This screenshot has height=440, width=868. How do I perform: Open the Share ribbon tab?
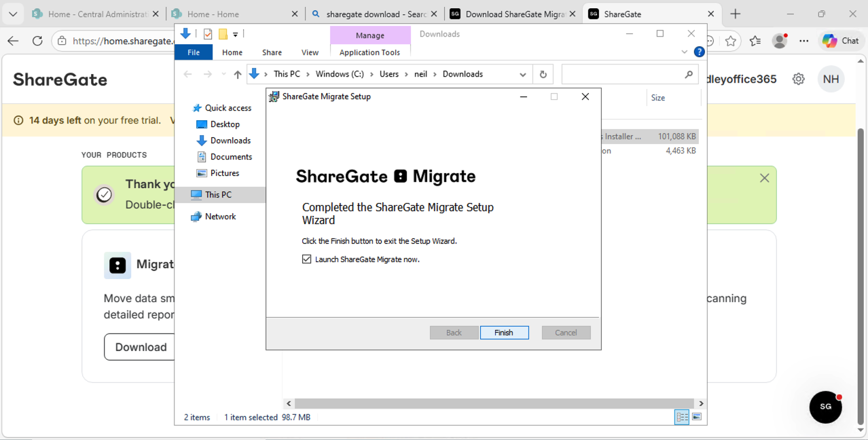point(272,52)
